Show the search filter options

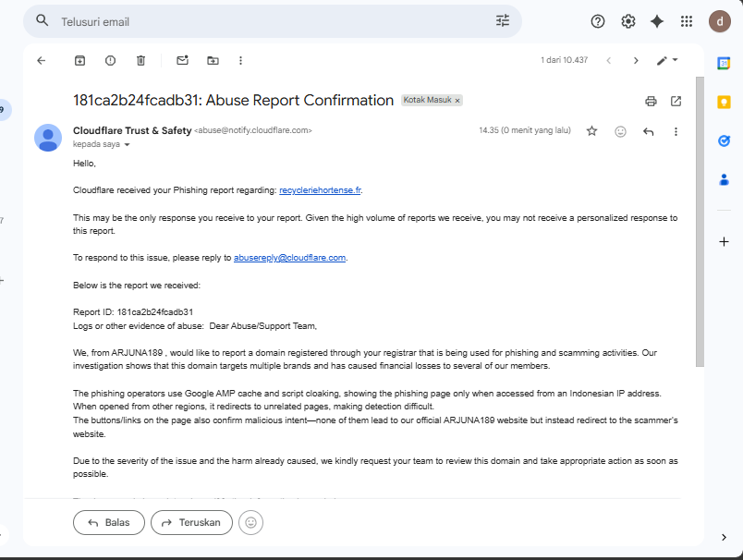[x=503, y=20]
